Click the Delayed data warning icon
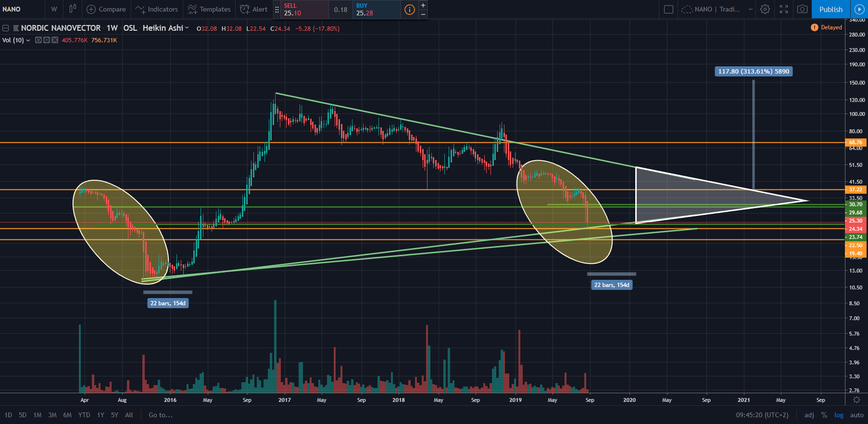 click(815, 27)
